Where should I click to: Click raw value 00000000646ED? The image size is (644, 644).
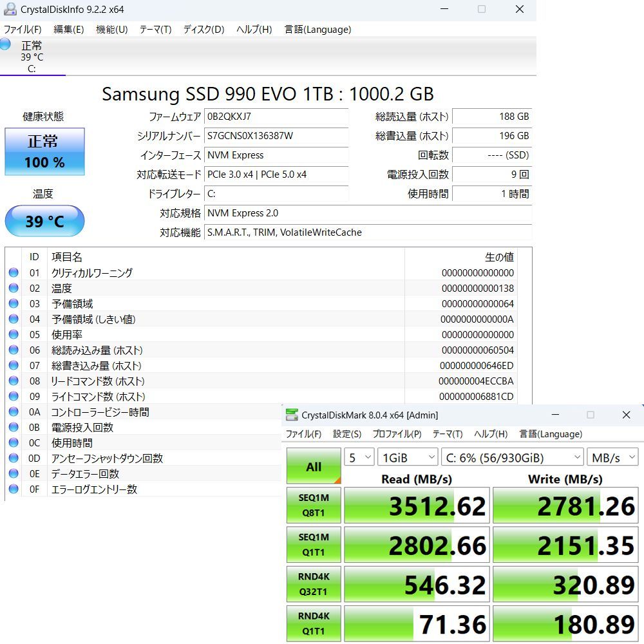477,365
